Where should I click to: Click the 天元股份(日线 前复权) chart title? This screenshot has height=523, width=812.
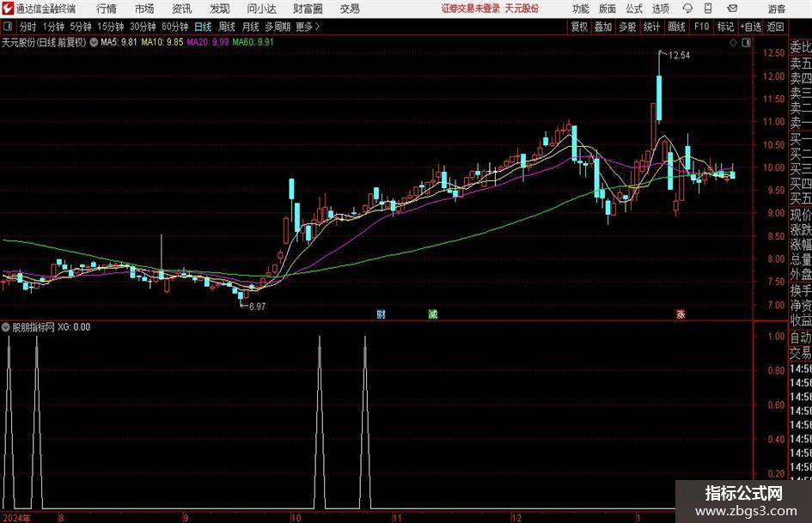[44, 42]
